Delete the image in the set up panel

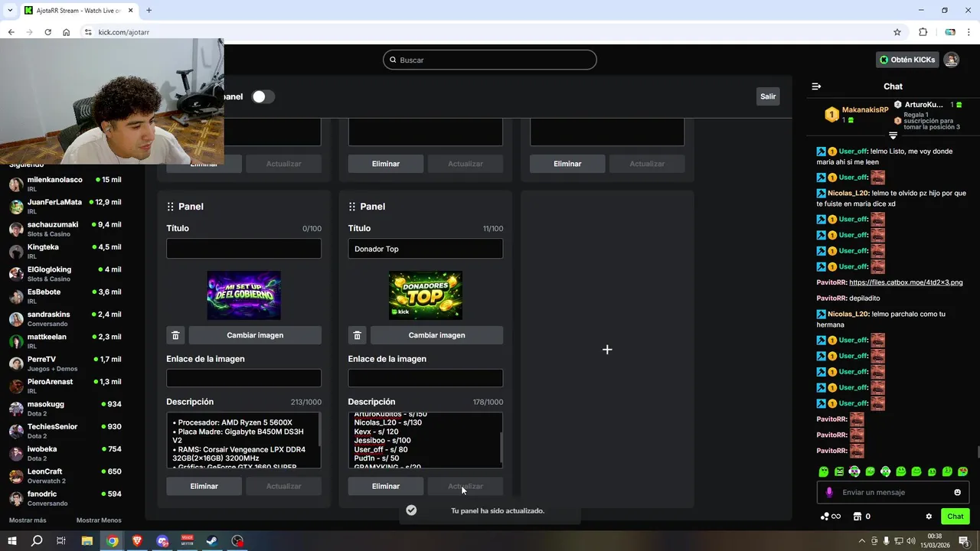[175, 335]
